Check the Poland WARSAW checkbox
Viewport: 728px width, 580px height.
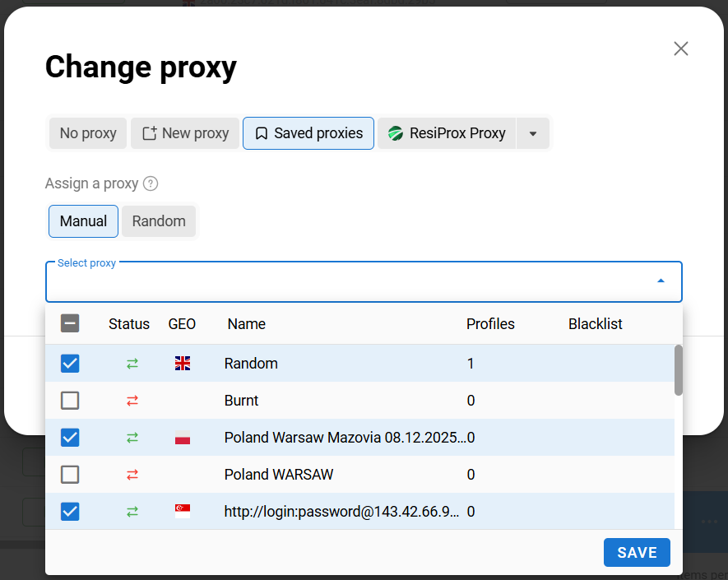tap(70, 475)
